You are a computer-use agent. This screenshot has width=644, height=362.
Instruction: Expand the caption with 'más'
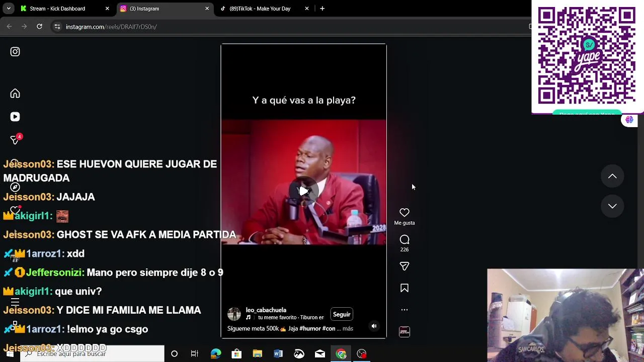point(348,328)
